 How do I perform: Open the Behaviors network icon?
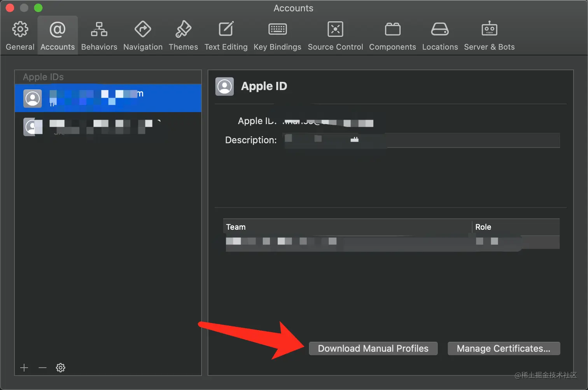pyautogui.click(x=99, y=29)
